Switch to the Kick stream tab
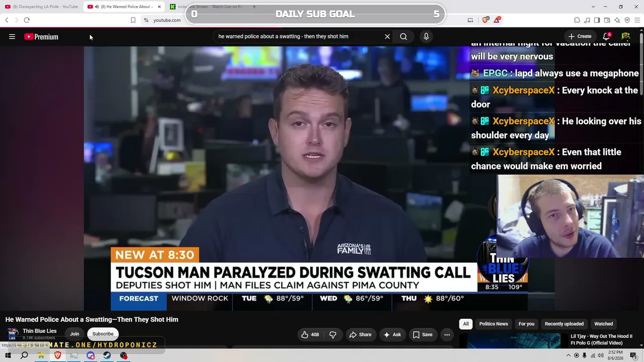The width and height of the screenshot is (644, 362). click(x=206, y=7)
